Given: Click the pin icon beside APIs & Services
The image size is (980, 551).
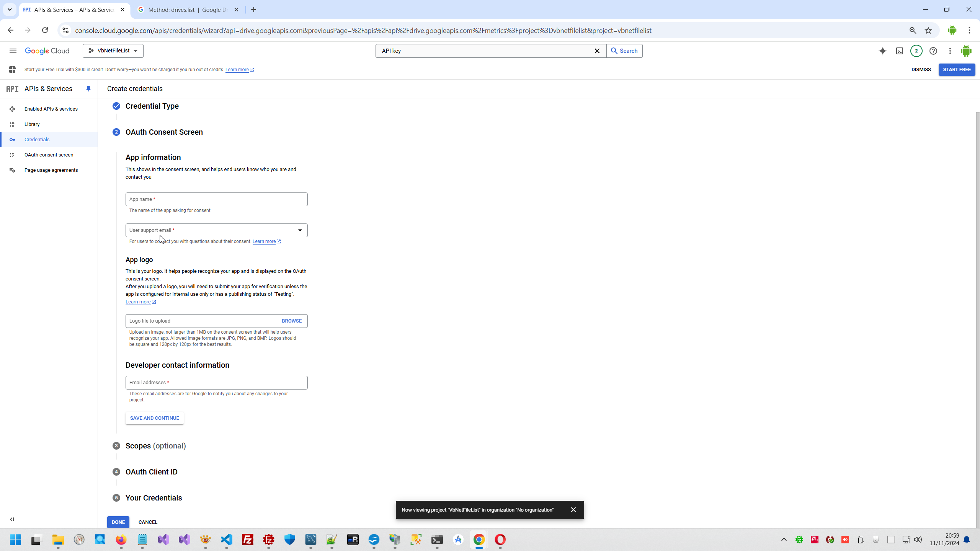Looking at the screenshot, I should point(88,89).
